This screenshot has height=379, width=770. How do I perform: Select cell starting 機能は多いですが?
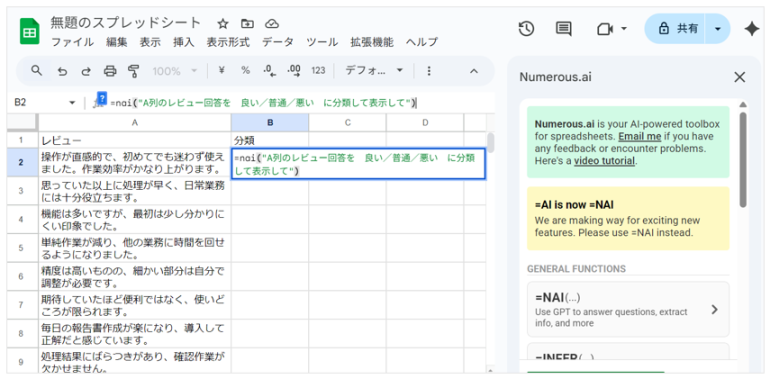coord(135,219)
